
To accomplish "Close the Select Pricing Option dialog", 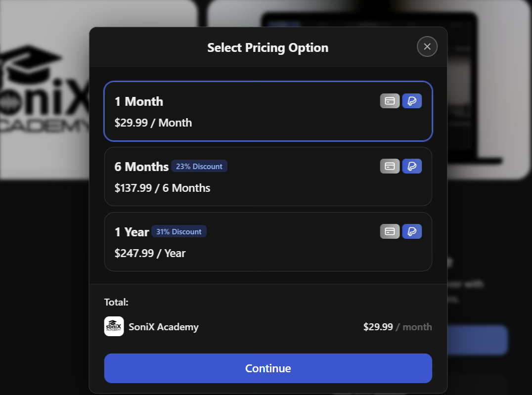I will (x=427, y=46).
